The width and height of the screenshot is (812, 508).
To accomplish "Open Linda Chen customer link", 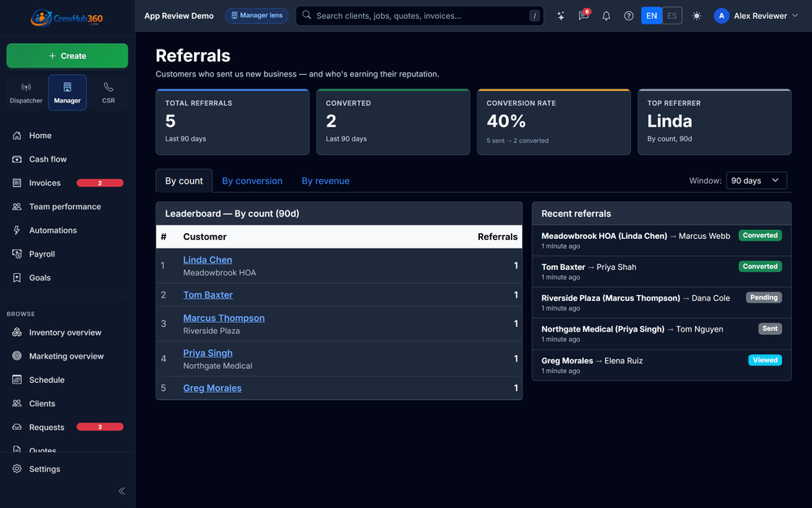I will pyautogui.click(x=208, y=260).
